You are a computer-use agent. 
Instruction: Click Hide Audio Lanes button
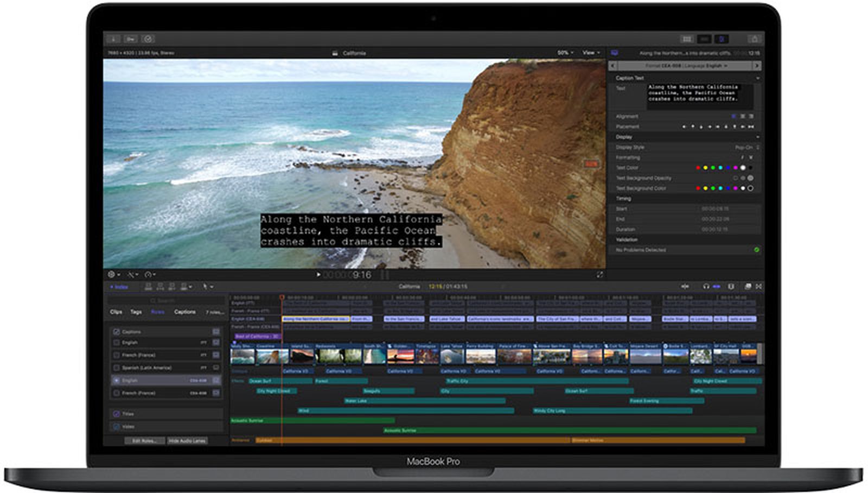(x=187, y=441)
